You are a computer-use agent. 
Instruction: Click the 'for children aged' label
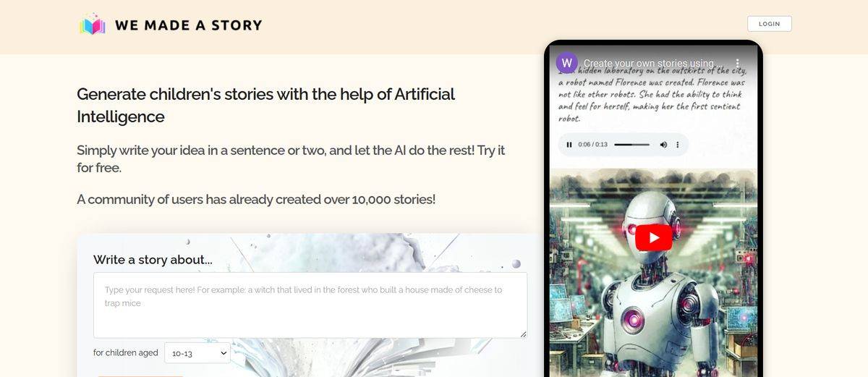[126, 353]
